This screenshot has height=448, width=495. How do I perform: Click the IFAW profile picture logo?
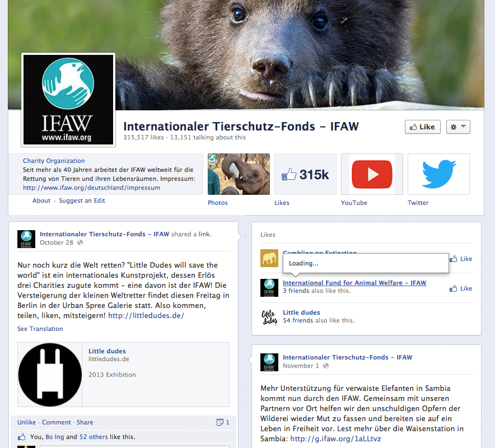(68, 100)
